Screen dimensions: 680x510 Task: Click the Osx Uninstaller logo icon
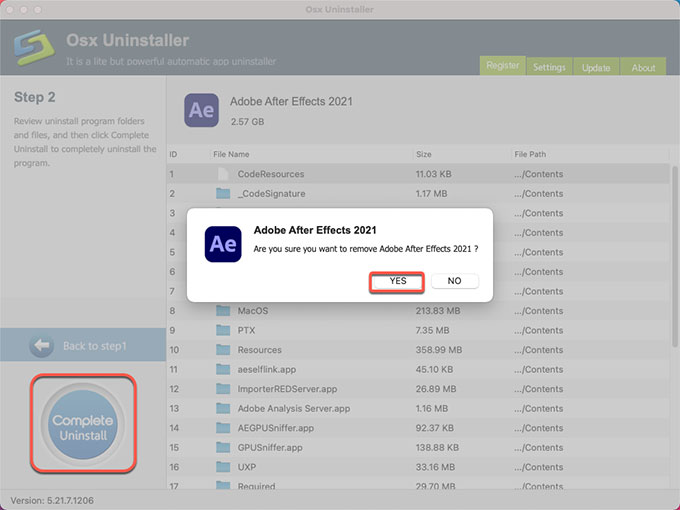coord(34,47)
